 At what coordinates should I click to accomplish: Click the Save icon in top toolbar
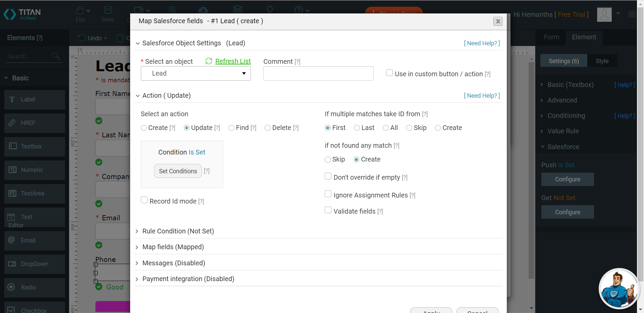coord(108,11)
